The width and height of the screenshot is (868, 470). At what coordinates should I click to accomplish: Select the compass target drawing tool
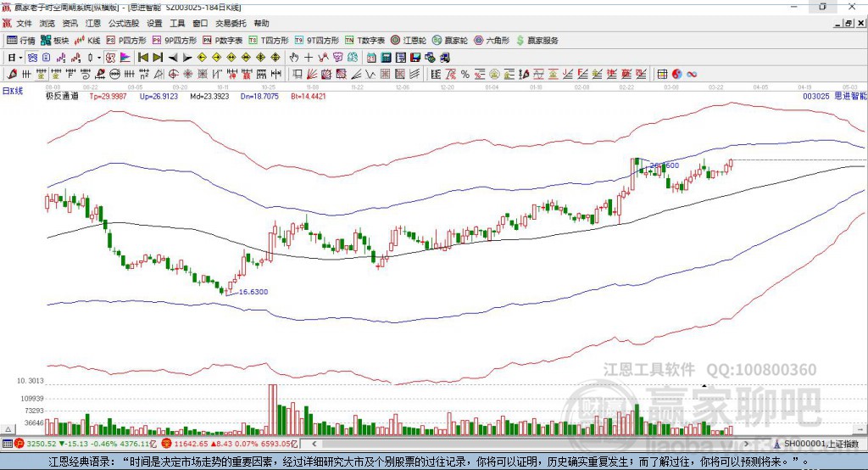pyautogui.click(x=173, y=74)
